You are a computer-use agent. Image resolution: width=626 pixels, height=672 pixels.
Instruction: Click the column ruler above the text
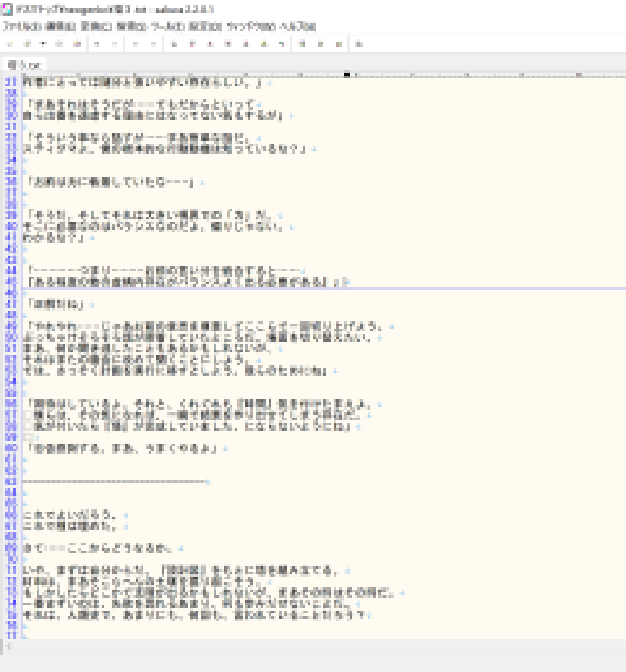tap(324, 75)
